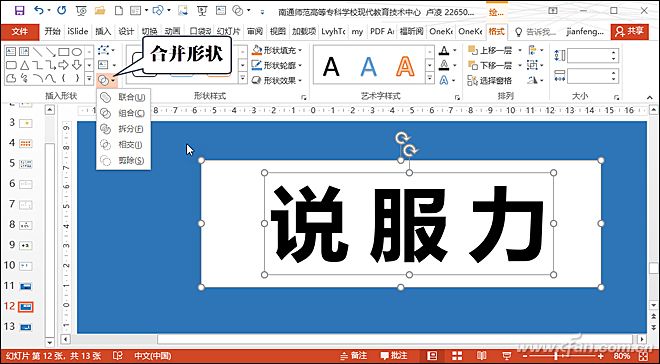The width and height of the screenshot is (660, 364).
Task: Switch to normal view button
Action: point(432,355)
